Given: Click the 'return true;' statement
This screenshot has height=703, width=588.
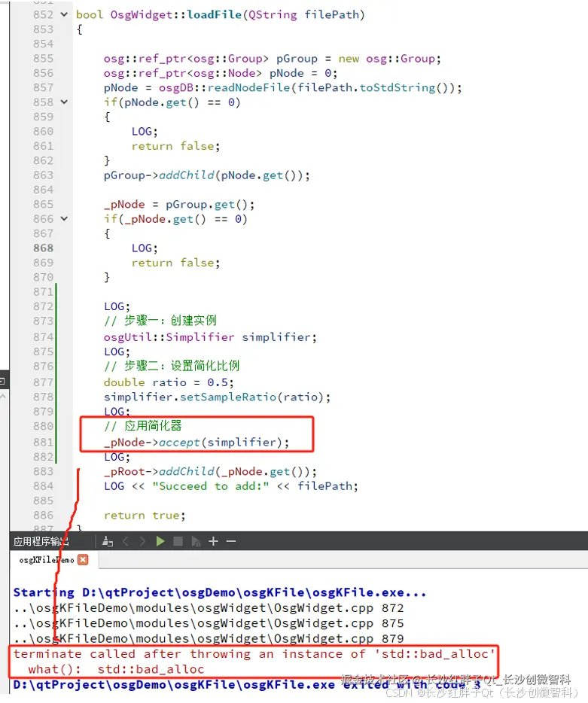Looking at the screenshot, I should [x=145, y=516].
